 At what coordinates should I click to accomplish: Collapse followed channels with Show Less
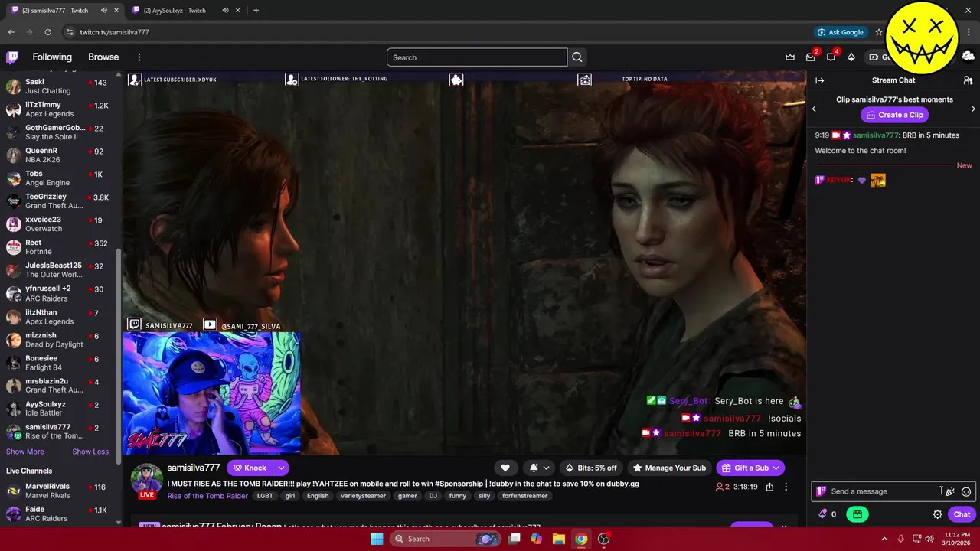90,452
